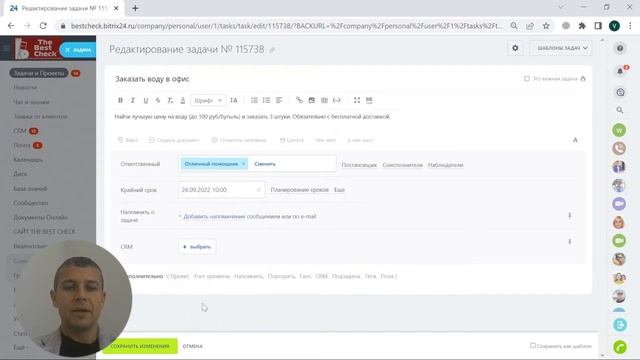Open Новости in the left menu

(x=25, y=87)
